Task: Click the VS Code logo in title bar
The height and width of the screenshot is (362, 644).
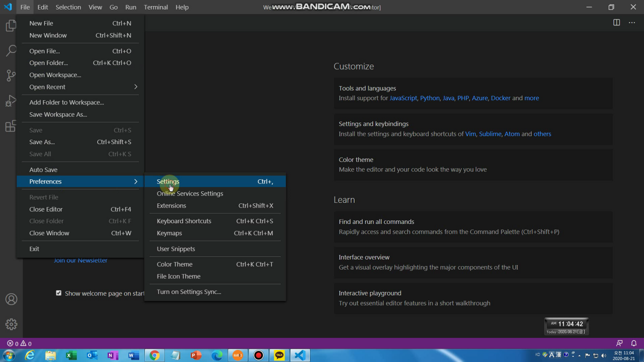Action: (8, 7)
